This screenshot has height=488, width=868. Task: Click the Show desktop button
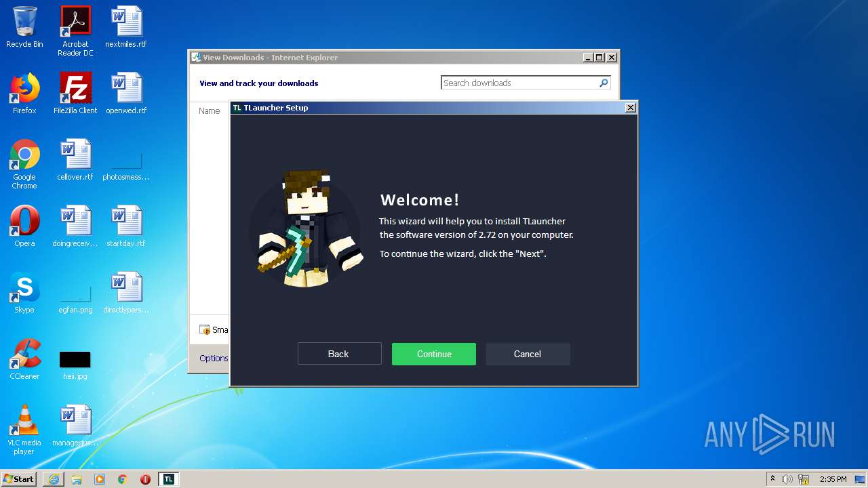[861, 479]
